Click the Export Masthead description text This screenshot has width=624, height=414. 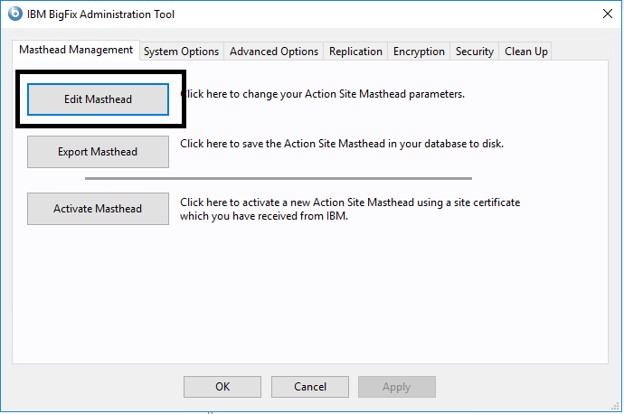(x=342, y=144)
